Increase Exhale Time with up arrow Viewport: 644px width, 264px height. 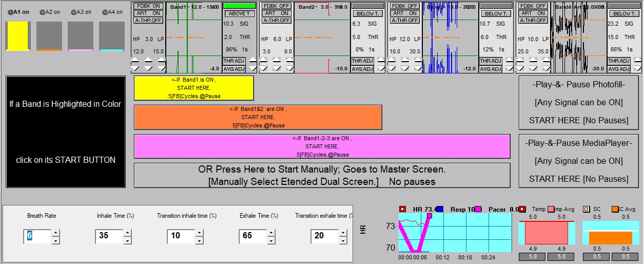click(271, 233)
